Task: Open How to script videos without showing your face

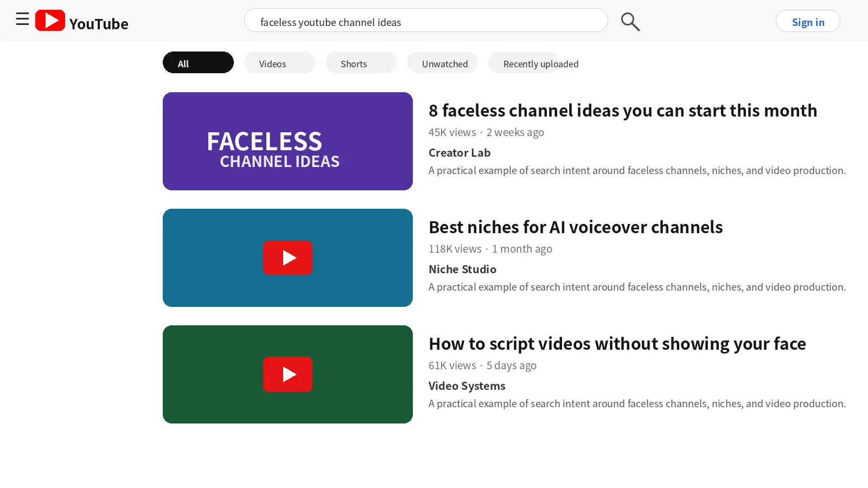Action: pyautogui.click(x=617, y=344)
